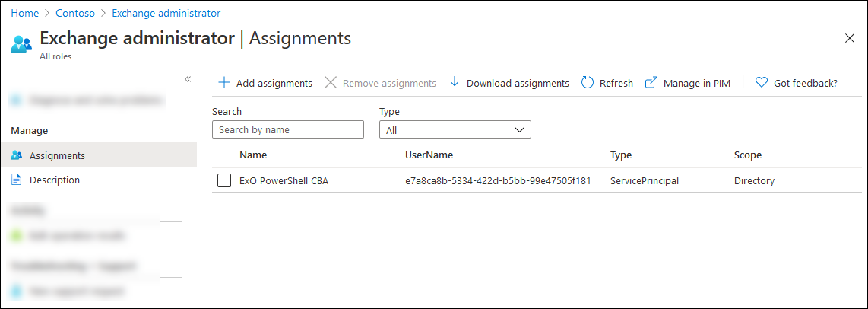Select the Assignments menu item
The height and width of the screenshot is (309, 868).
click(x=57, y=155)
